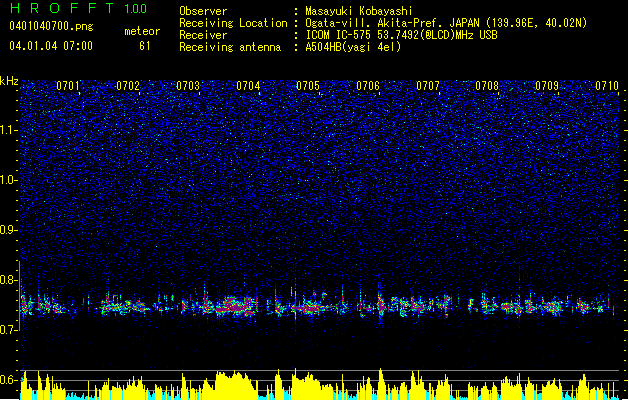
Task: Click the 0706 time marker
Action: pyautogui.click(x=368, y=86)
